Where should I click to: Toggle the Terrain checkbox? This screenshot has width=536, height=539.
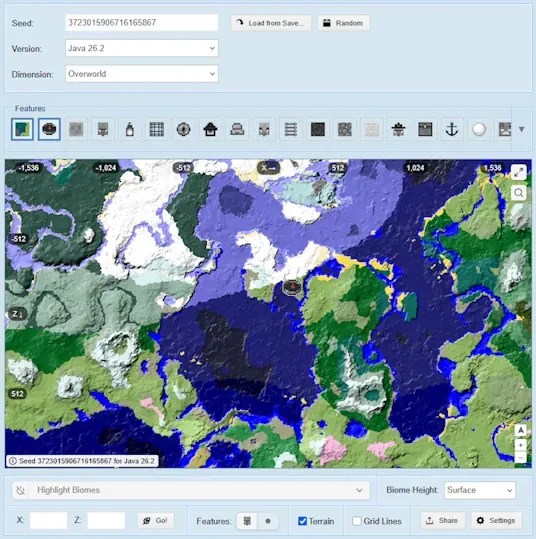click(x=303, y=521)
